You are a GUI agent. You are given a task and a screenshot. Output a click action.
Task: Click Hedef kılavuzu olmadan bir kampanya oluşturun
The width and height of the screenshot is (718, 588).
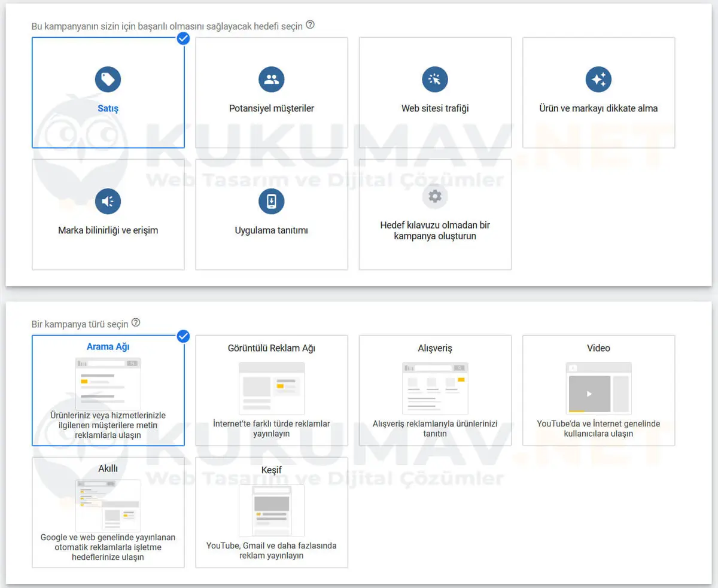(435, 230)
